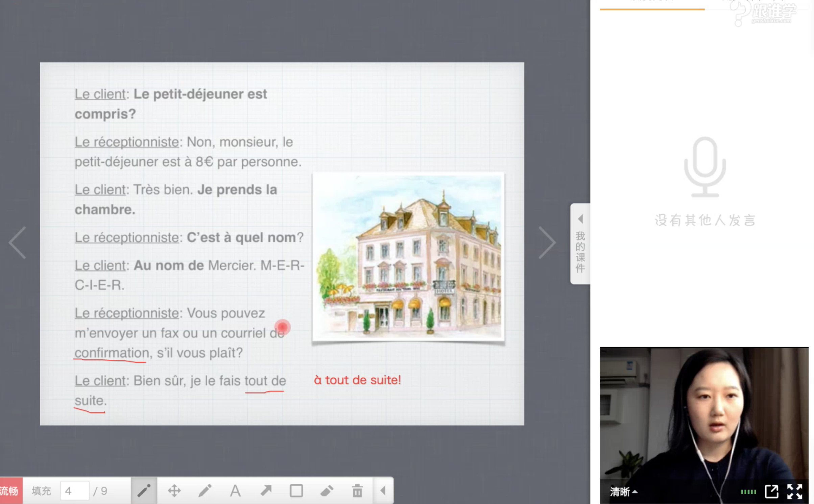Select the pencil drawing tool
Screen dimensions: 814x504
coord(205,491)
